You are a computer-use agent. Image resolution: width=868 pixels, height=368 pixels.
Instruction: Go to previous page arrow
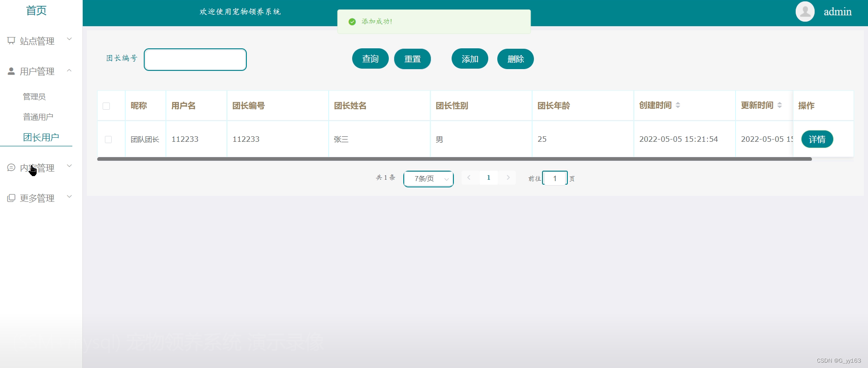pyautogui.click(x=469, y=178)
